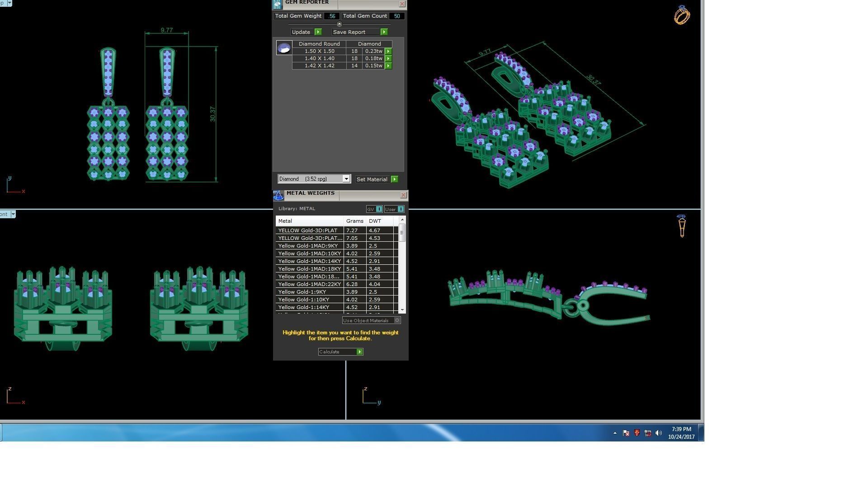The image size is (868, 488).
Task: Click the Calculate button
Action: click(340, 352)
